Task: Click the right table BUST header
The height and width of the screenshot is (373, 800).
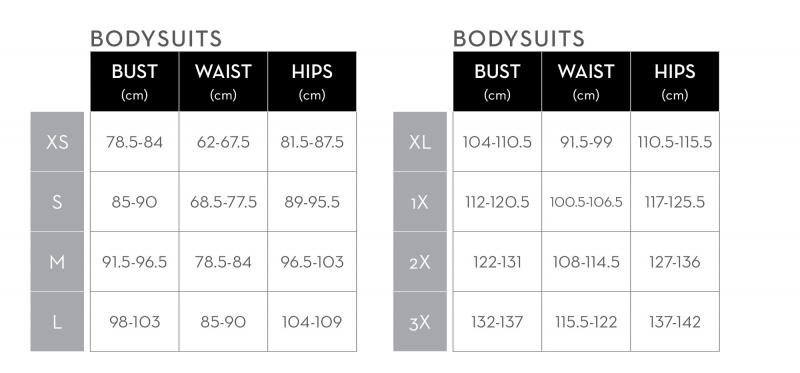Action: click(x=497, y=81)
